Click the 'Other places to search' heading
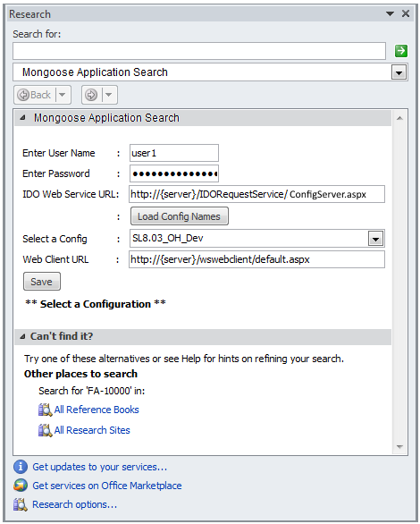The width and height of the screenshot is (420, 524). (x=80, y=374)
